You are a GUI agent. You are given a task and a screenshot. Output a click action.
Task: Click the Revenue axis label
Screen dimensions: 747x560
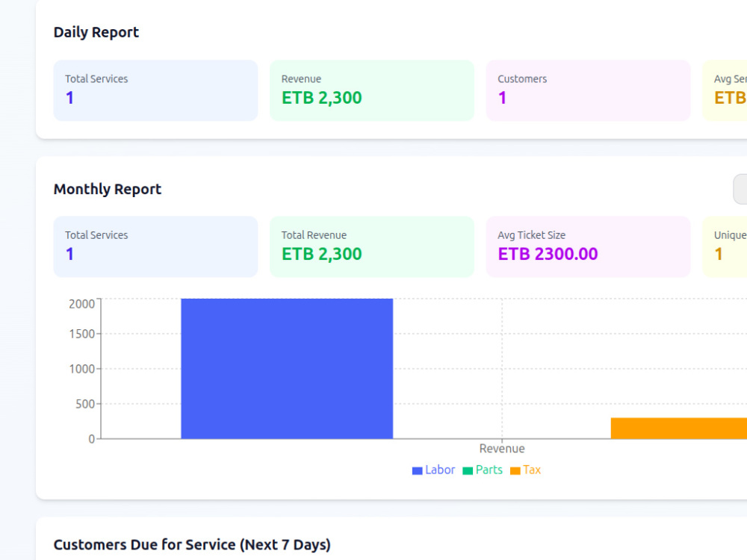(x=502, y=449)
